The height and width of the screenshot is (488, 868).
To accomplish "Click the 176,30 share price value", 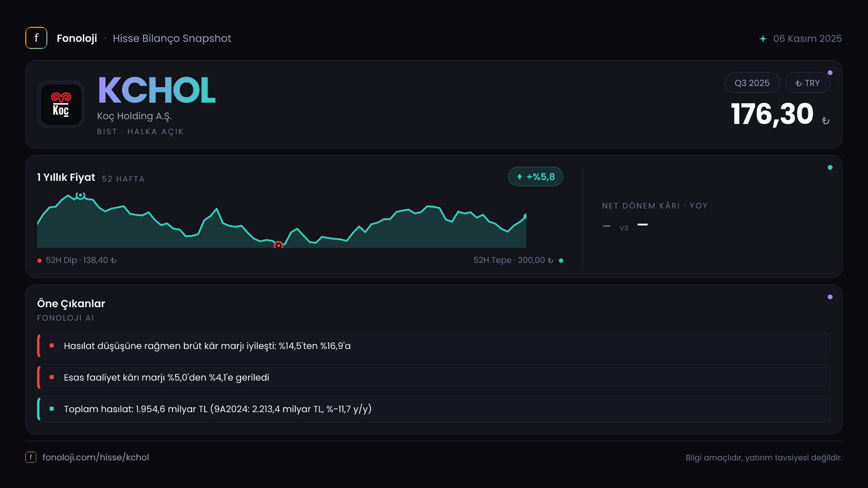I will (772, 114).
